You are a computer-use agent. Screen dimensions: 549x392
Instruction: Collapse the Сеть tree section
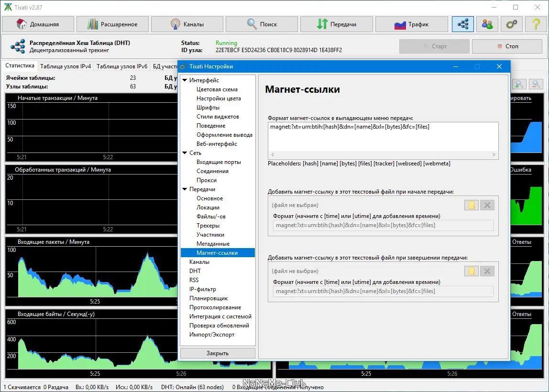coord(185,153)
